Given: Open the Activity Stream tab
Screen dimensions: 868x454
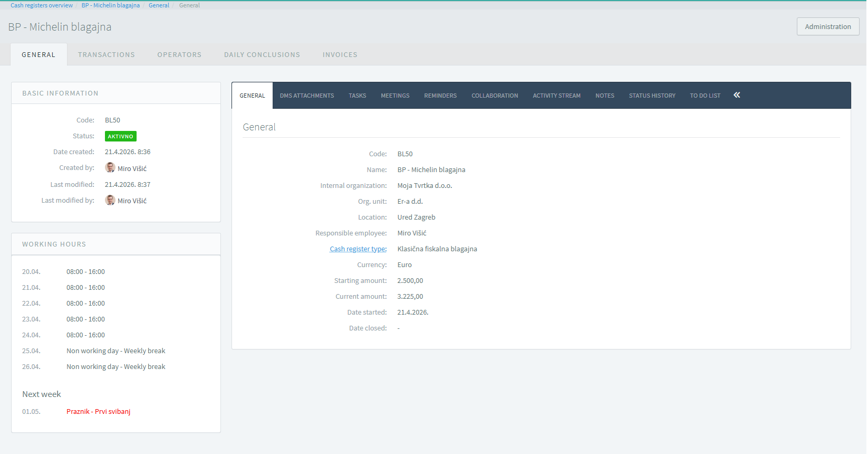Looking at the screenshot, I should tap(556, 96).
